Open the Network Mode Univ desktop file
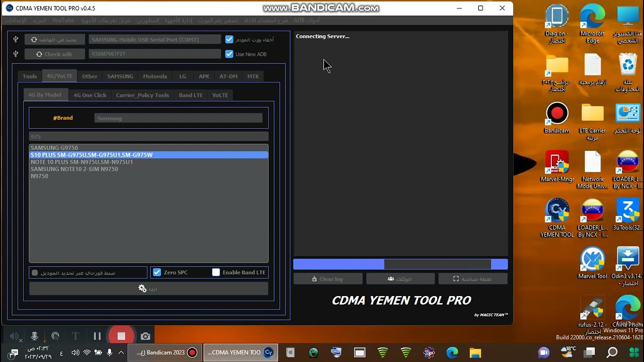 pyautogui.click(x=592, y=170)
